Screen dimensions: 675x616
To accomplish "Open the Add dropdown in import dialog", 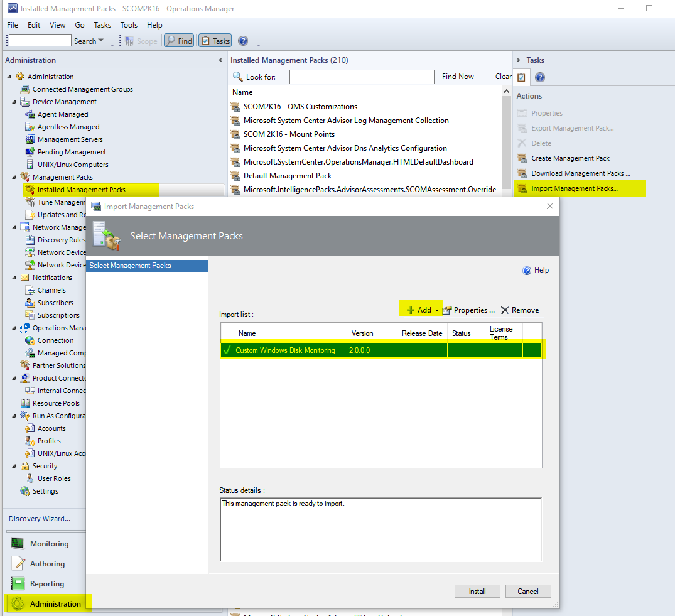I will coord(423,310).
